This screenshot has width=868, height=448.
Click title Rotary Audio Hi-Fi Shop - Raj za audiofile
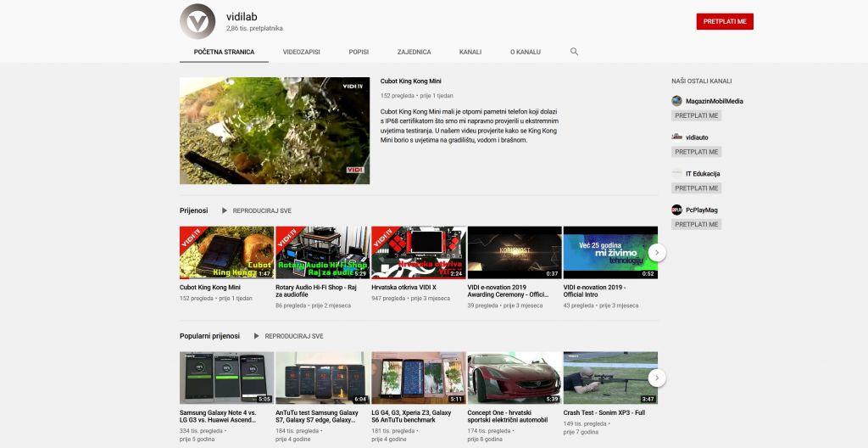(x=316, y=291)
